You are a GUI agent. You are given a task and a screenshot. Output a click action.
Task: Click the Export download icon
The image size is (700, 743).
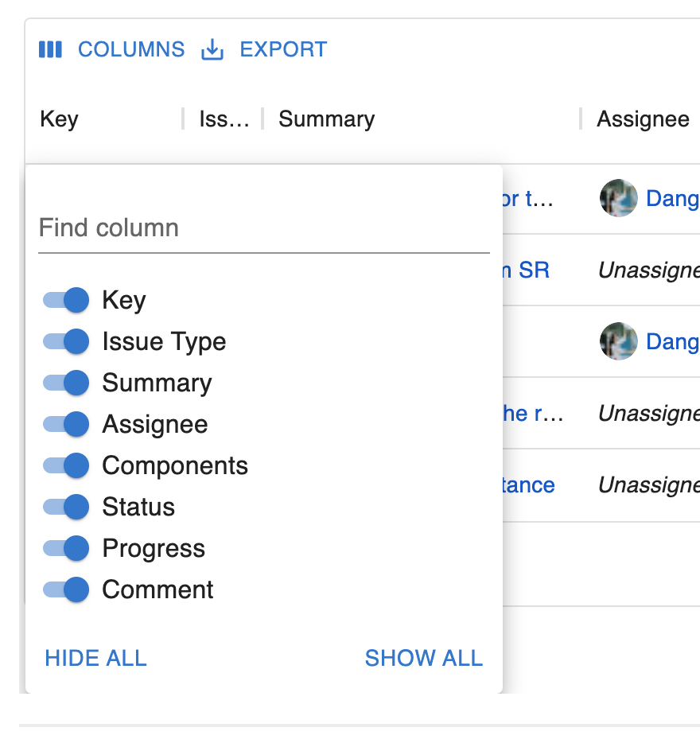(x=212, y=49)
